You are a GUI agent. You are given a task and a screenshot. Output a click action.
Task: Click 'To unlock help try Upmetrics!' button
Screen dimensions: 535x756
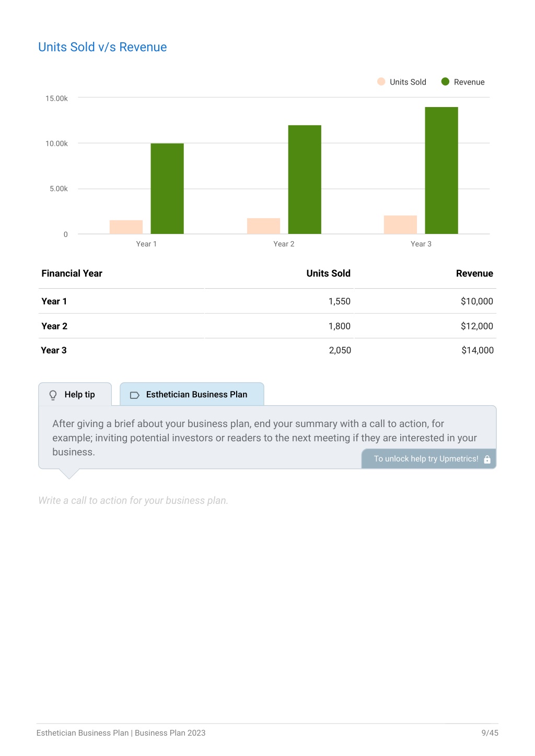428,459
